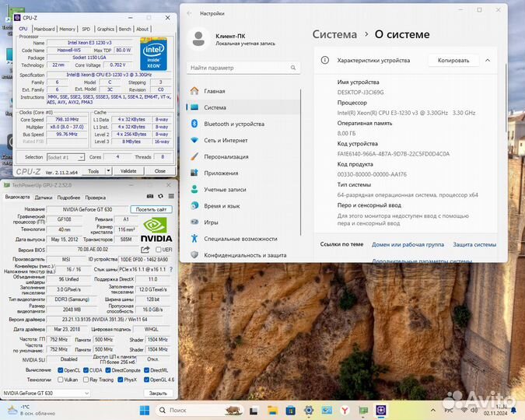Click the user avatar in Settings
This screenshot has width=525, height=420.
pos(198,39)
